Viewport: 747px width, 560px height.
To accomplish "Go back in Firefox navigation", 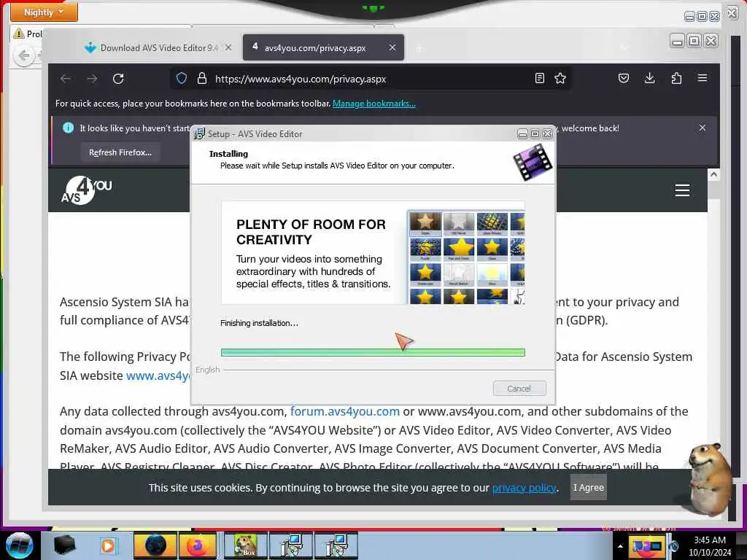I will pos(66,79).
